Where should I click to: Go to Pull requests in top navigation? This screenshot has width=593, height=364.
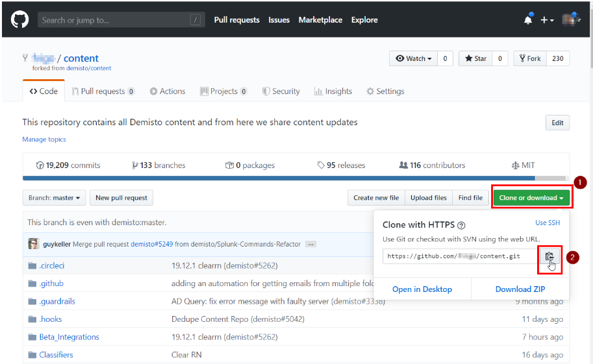pos(237,20)
